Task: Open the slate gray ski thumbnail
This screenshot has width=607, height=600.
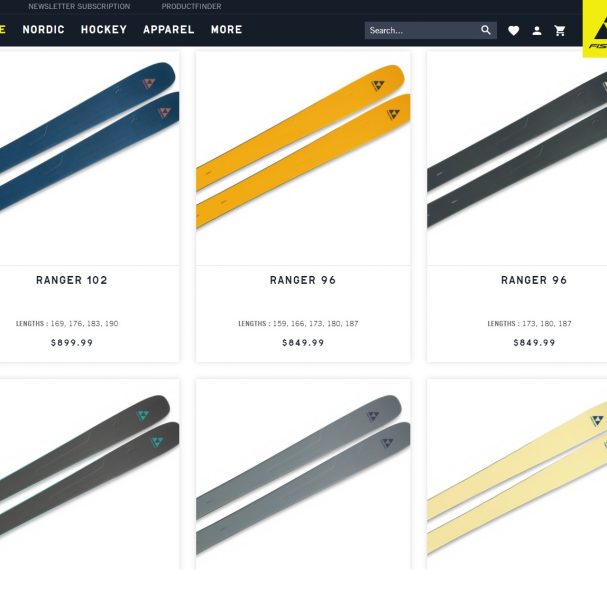Action: tap(303, 474)
